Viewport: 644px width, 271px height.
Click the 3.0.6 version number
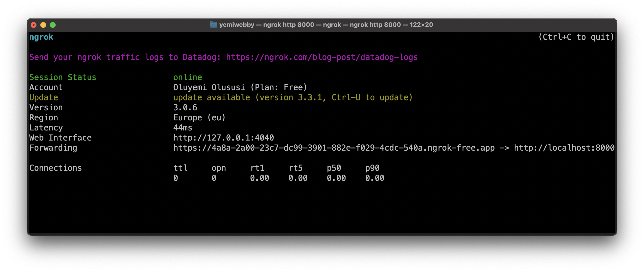[x=185, y=108]
